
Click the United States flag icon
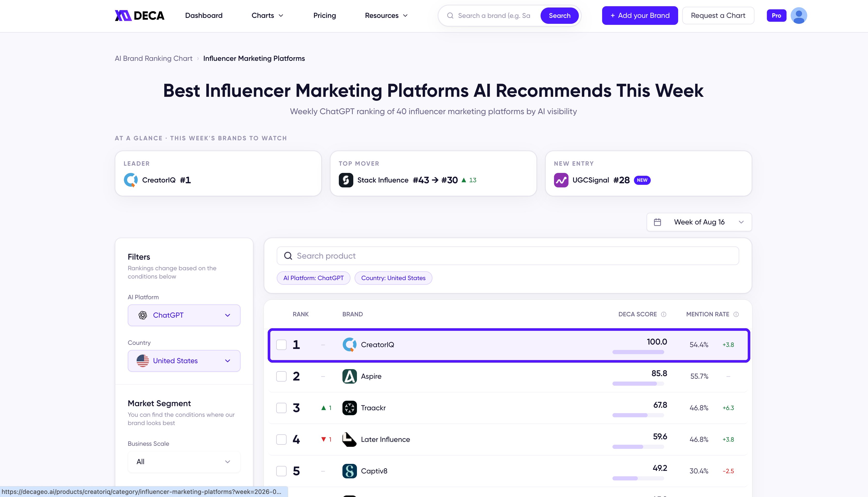[x=143, y=361]
